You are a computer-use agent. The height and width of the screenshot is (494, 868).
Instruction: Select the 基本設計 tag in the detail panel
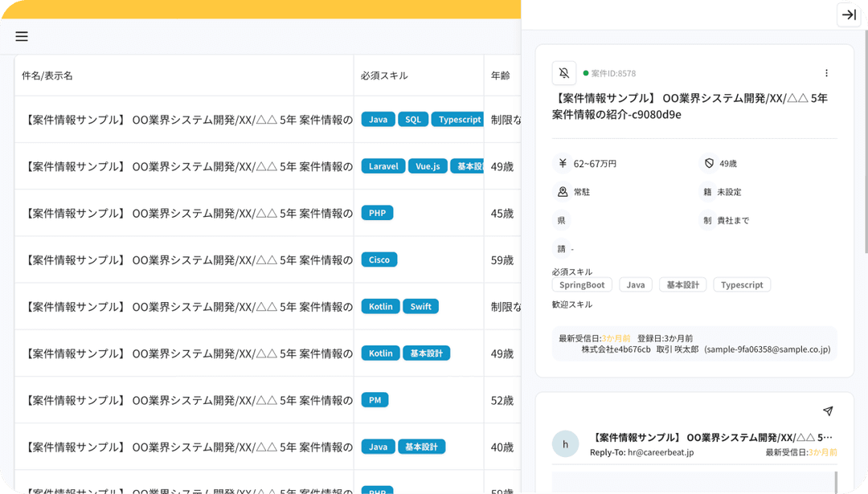(682, 285)
